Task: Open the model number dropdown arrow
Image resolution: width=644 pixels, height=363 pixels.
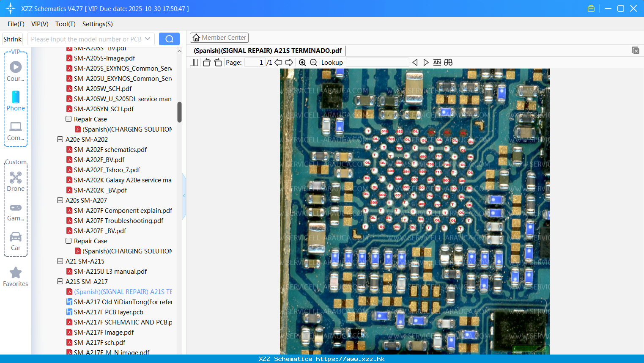Action: pyautogui.click(x=148, y=39)
